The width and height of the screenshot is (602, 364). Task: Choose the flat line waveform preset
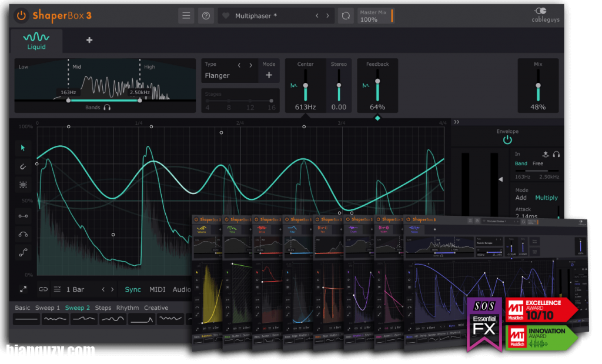click(x=26, y=319)
